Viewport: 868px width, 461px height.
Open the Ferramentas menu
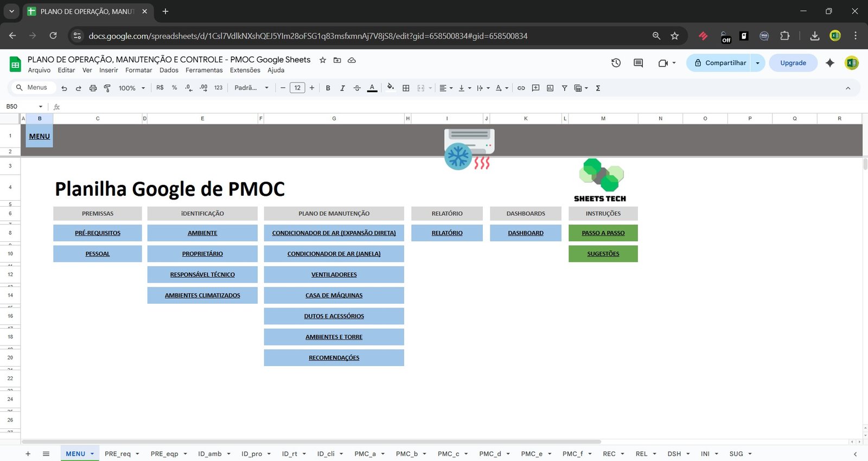point(204,71)
